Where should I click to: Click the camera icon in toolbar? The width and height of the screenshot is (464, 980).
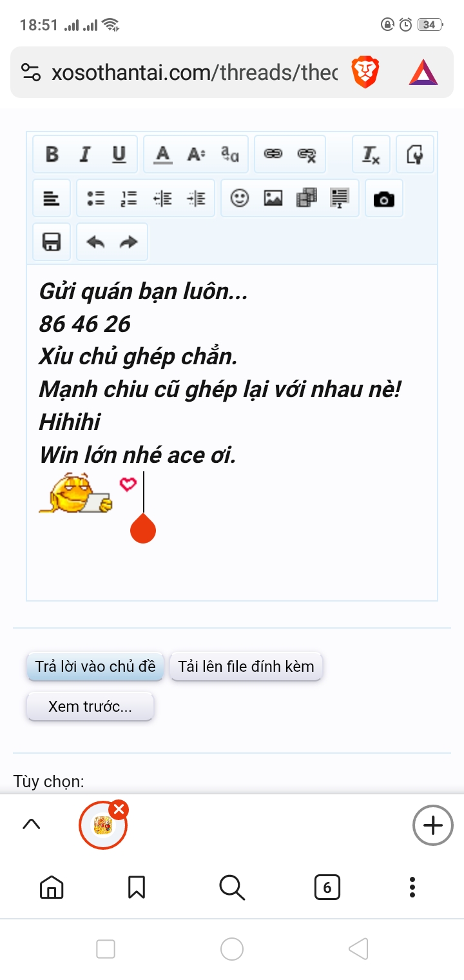[x=384, y=199]
